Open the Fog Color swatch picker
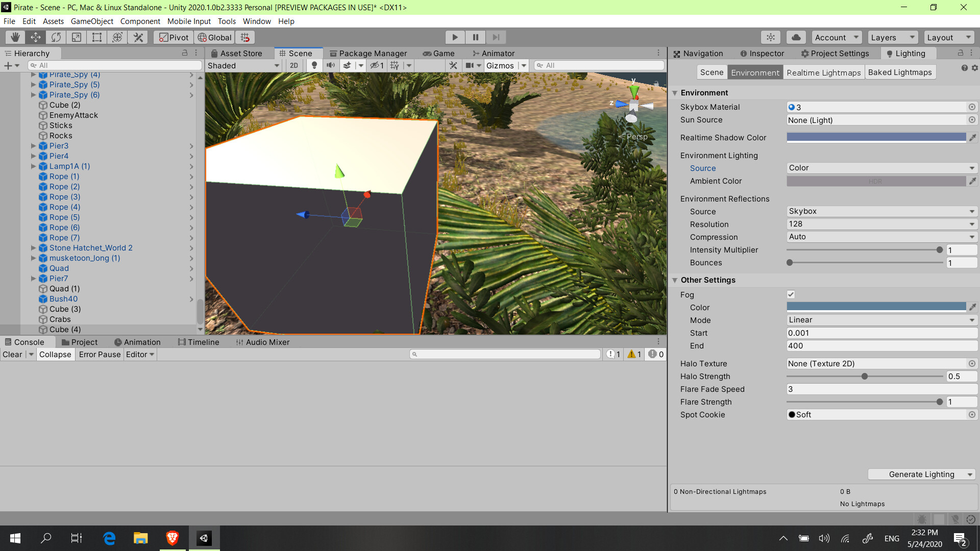Screen dimensions: 980x551 [876, 307]
